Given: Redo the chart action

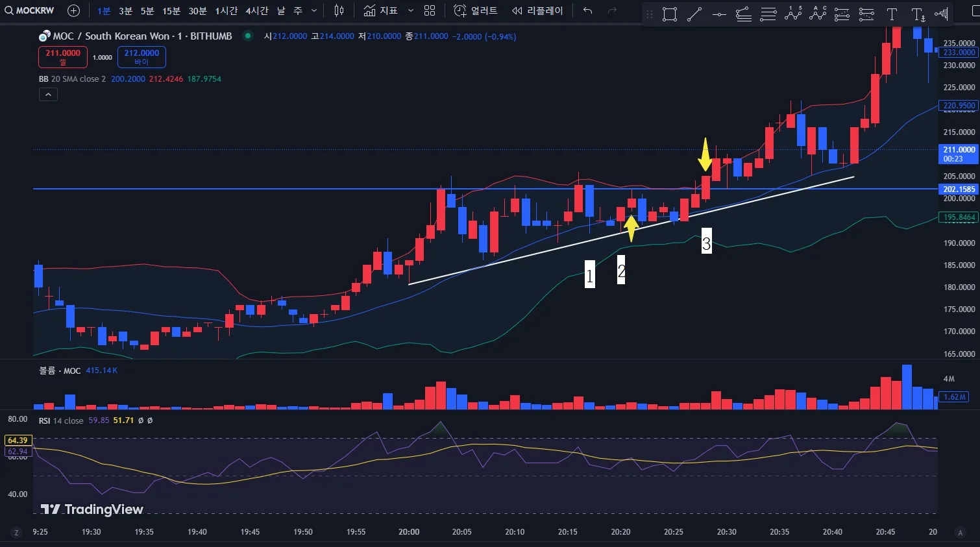Looking at the screenshot, I should click(x=612, y=11).
